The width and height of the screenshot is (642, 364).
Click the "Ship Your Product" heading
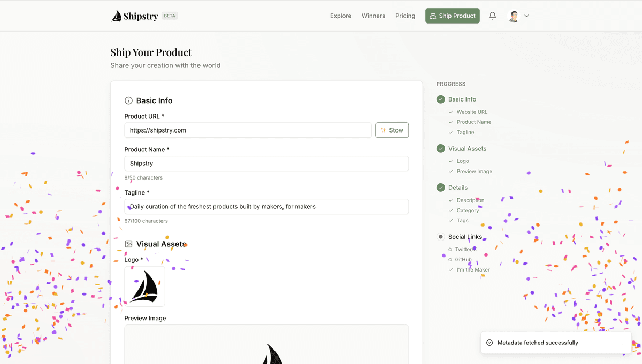(x=151, y=52)
